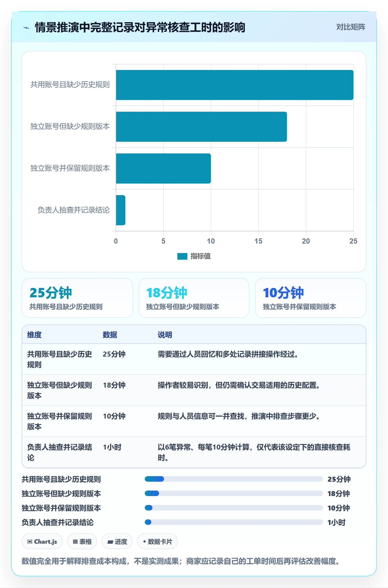Select the 表格 tag chip
This screenshot has width=388, height=588.
[x=82, y=541]
